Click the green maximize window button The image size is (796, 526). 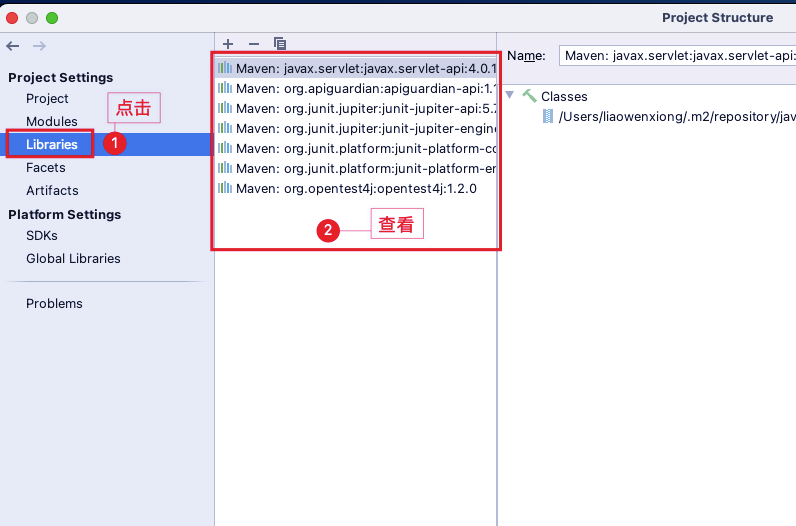click(x=52, y=18)
